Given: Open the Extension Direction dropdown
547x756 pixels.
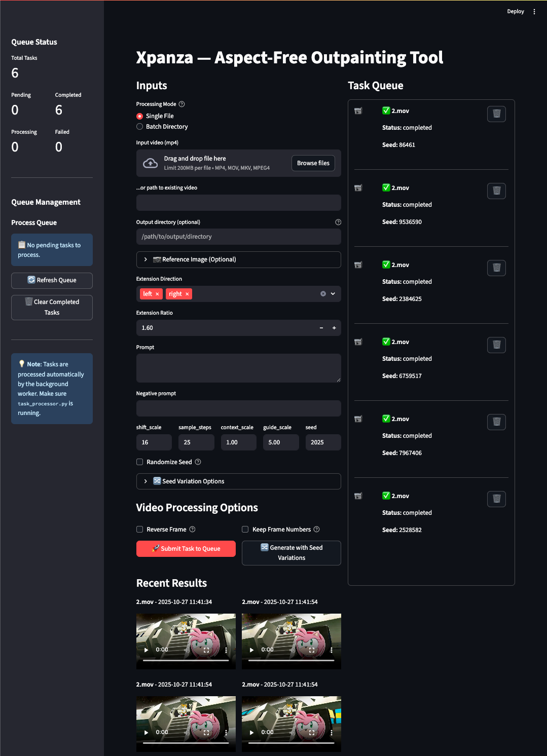Looking at the screenshot, I should click(x=333, y=294).
